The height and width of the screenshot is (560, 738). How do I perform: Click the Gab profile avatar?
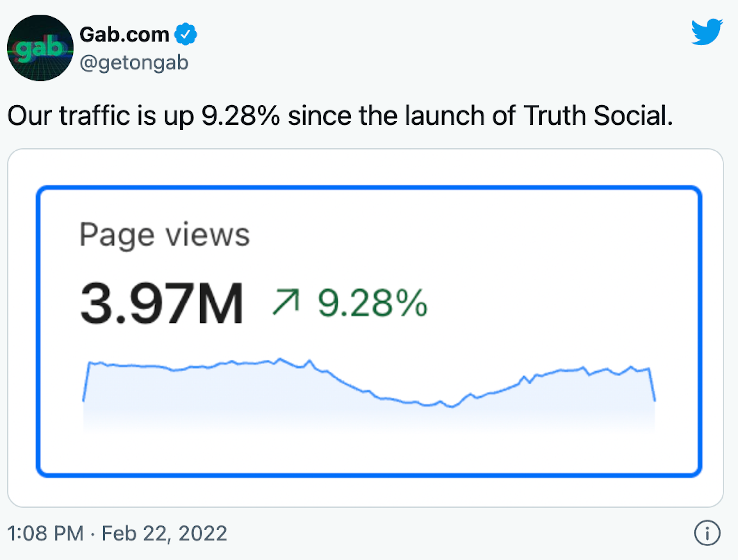[x=40, y=48]
